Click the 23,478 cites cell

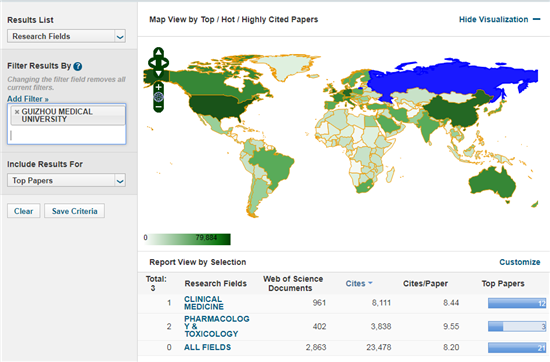point(378,347)
